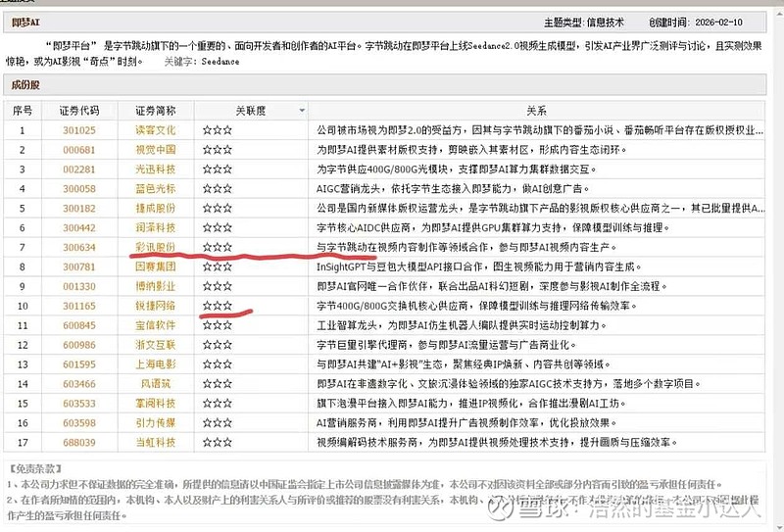
Task: Select stock name 彩讯股份
Action: click(156, 247)
